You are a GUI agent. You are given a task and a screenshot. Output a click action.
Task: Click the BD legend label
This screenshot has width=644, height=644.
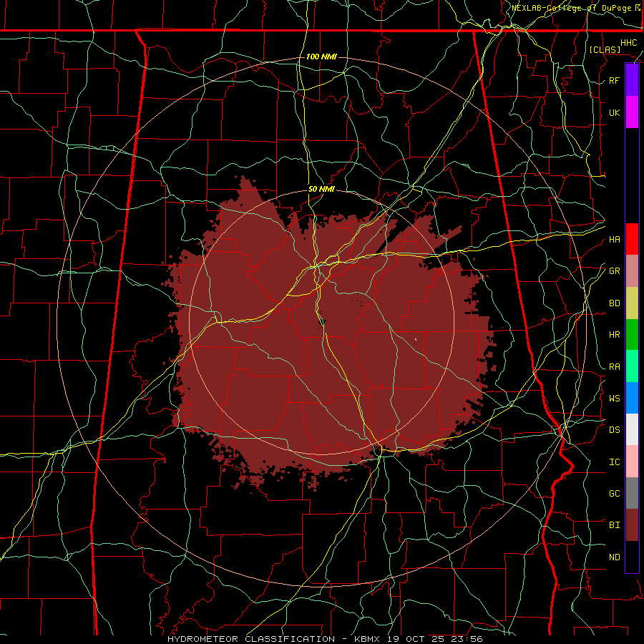pos(614,303)
